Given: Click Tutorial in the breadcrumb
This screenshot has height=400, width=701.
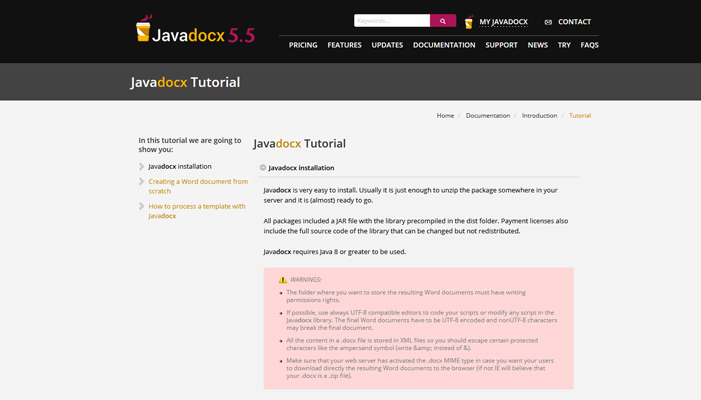Looking at the screenshot, I should click(x=580, y=115).
